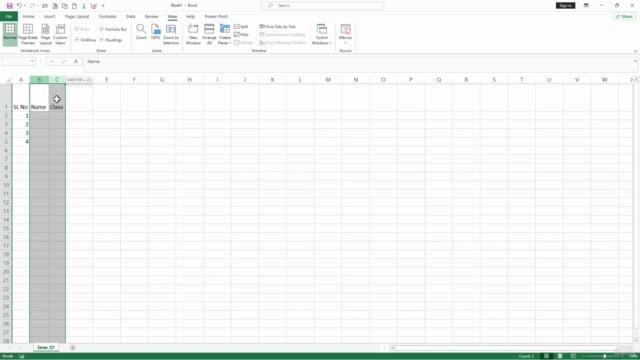Open the Undo history dropdown arrow
The image size is (640, 360).
[24, 6]
